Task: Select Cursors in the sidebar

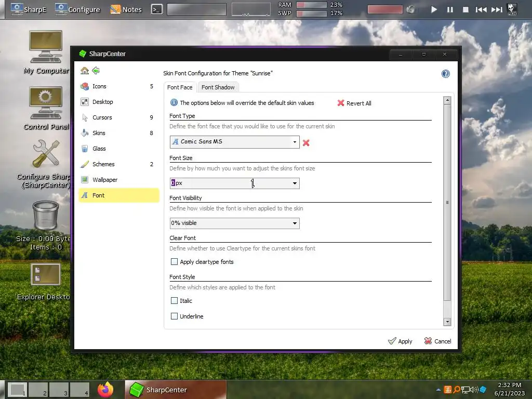Action: 118,117
